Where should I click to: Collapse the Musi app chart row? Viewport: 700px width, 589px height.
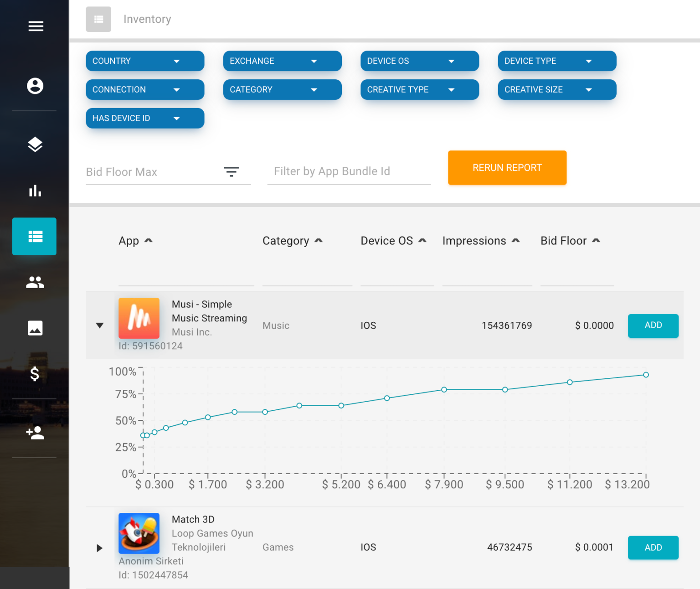(100, 325)
